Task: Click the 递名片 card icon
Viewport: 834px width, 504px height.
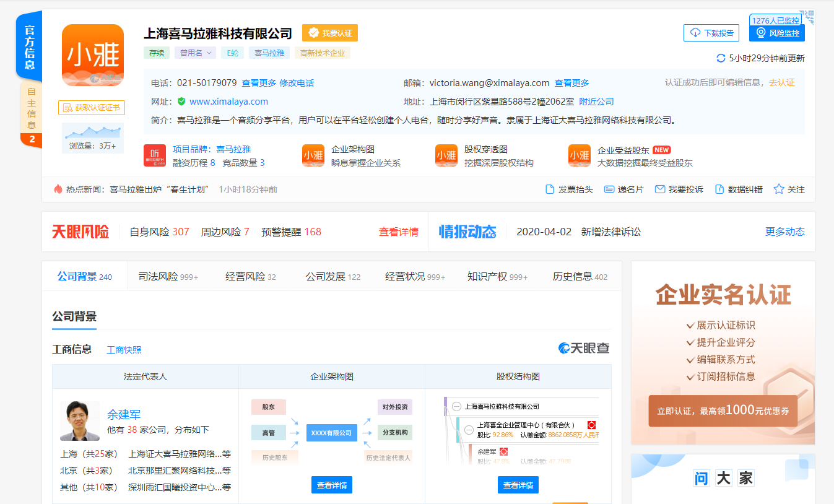Action: point(609,189)
